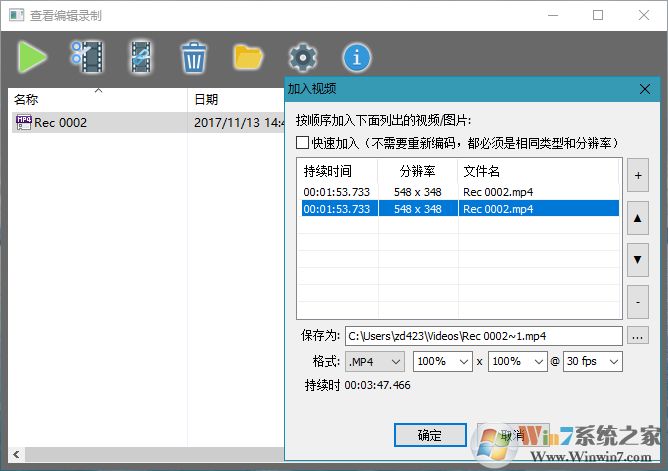Viewport: 668px width, 471px height.
Task: Remove selected video with minus button
Action: [638, 301]
